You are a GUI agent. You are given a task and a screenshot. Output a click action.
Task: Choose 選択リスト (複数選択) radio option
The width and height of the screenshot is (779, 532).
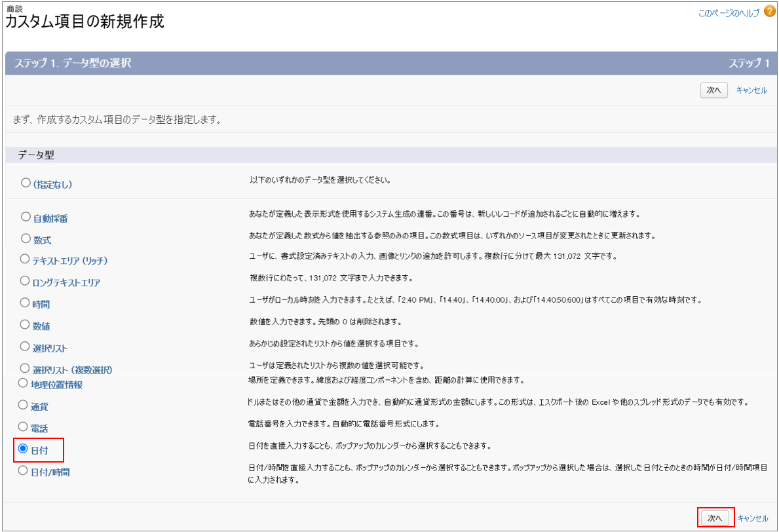point(26,368)
